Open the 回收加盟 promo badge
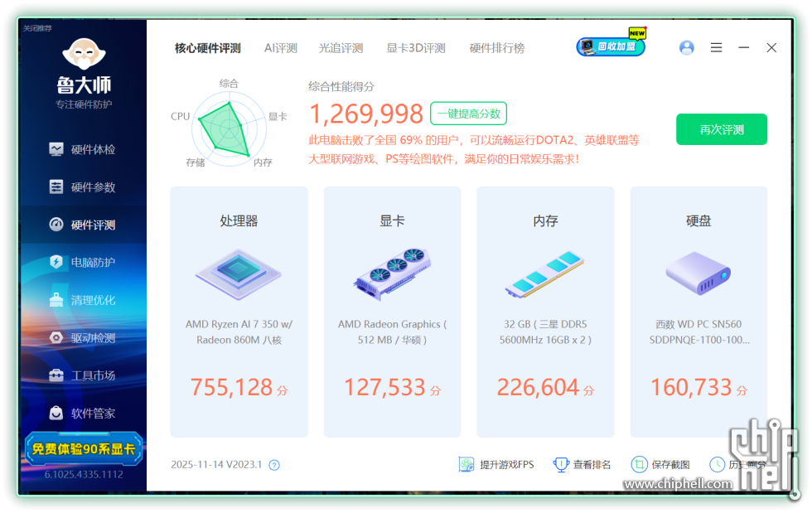812x513 pixels. [611, 46]
